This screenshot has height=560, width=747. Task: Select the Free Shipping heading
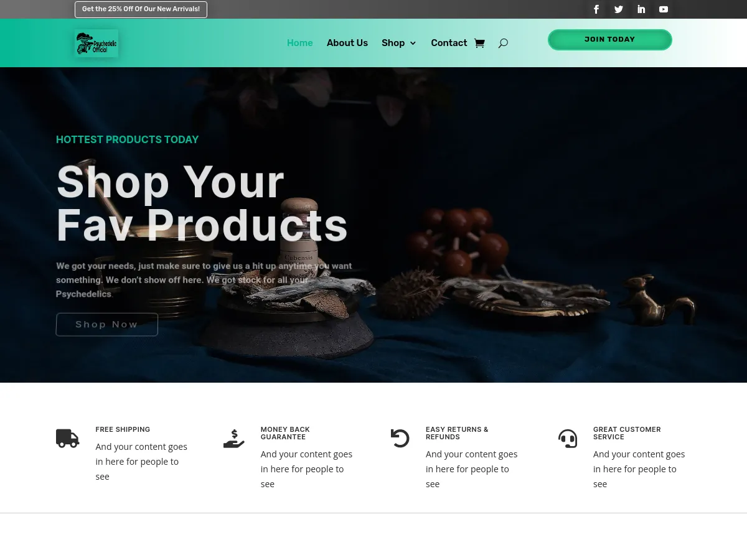coord(123,429)
